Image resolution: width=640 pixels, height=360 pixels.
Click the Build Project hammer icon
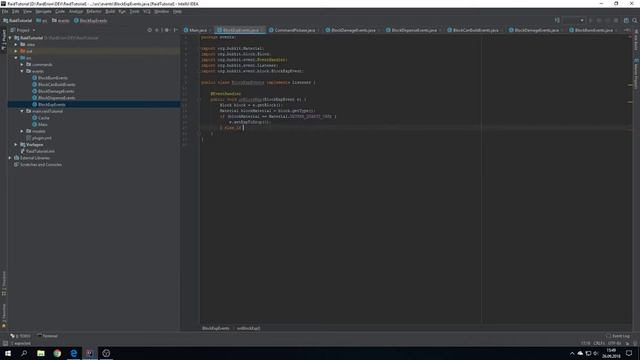pyautogui.click(x=557, y=20)
